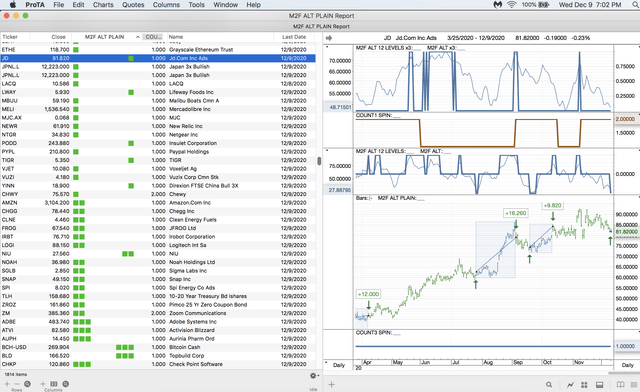
Task: Click the 81.82000 price axis label
Action: [627, 232]
